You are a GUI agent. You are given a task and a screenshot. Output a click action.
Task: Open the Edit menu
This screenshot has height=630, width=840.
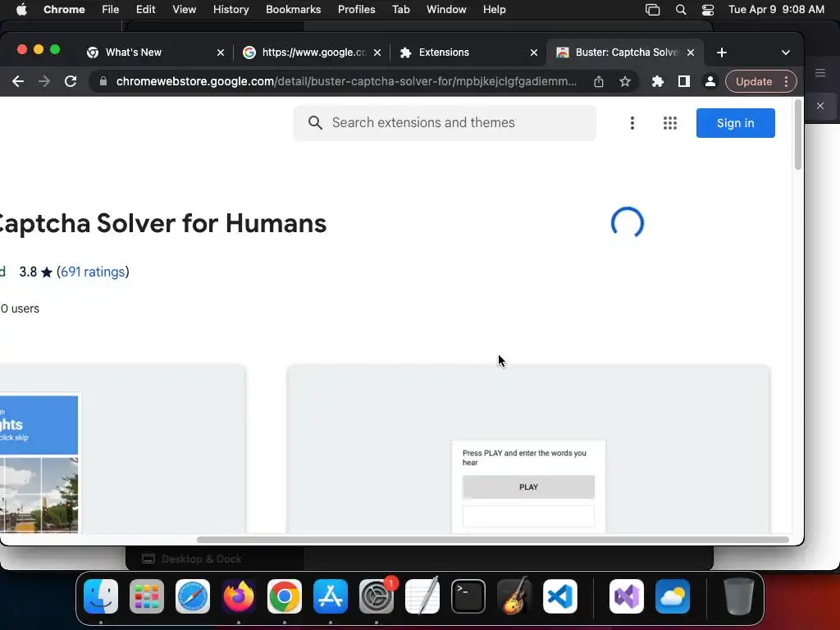[x=145, y=10]
